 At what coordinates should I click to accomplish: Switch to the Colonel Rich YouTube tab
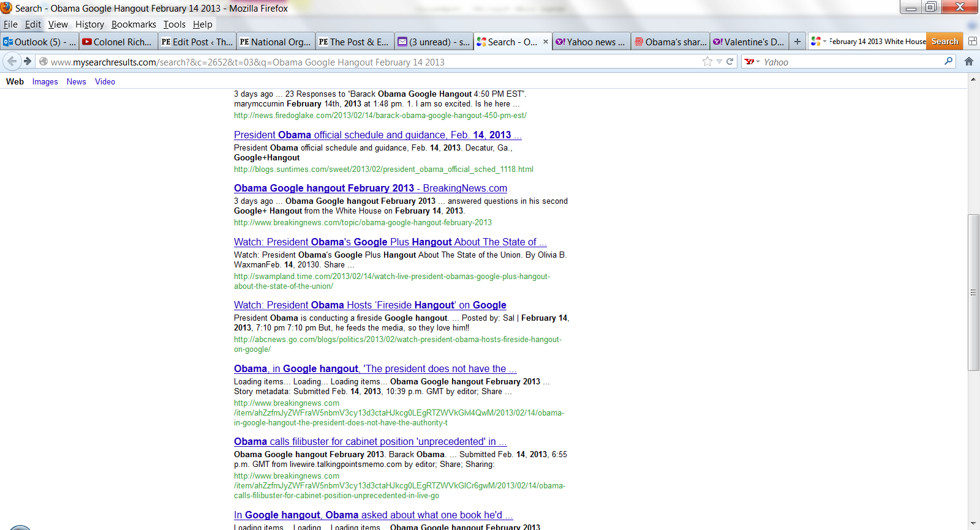tap(117, 42)
